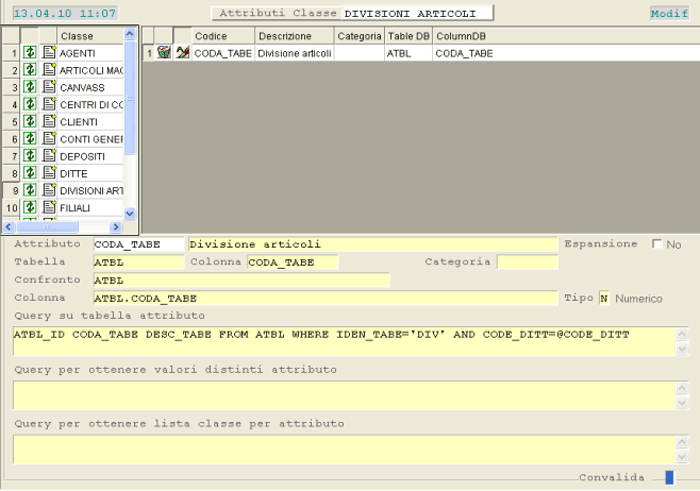Click the green refresh icon beside FILIALI

pos(30,207)
